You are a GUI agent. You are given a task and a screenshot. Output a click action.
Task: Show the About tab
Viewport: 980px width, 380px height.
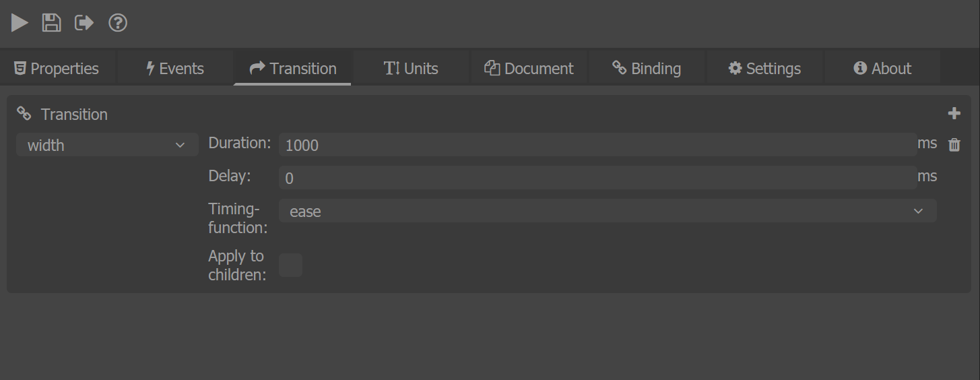[882, 68]
